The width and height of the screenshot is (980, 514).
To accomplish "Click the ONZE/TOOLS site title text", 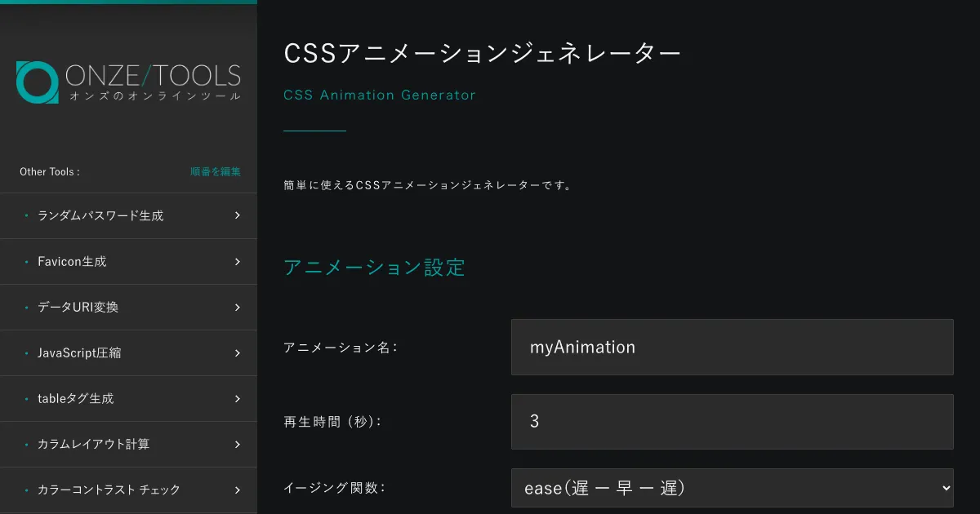I will [154, 77].
